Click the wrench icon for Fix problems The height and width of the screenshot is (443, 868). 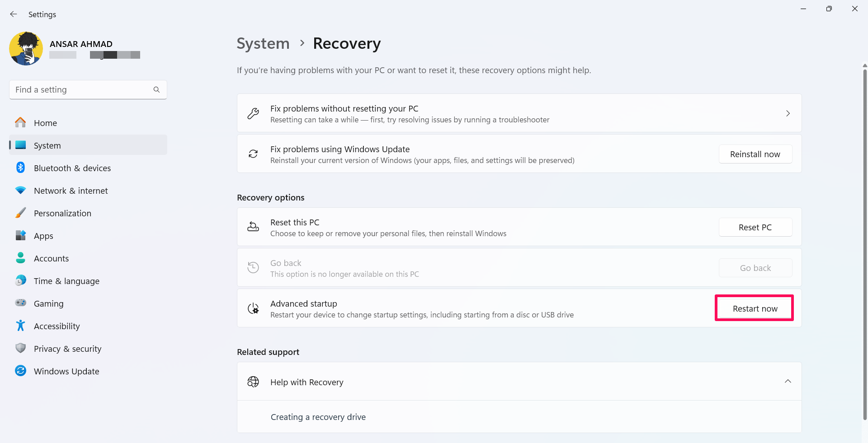[x=253, y=113]
